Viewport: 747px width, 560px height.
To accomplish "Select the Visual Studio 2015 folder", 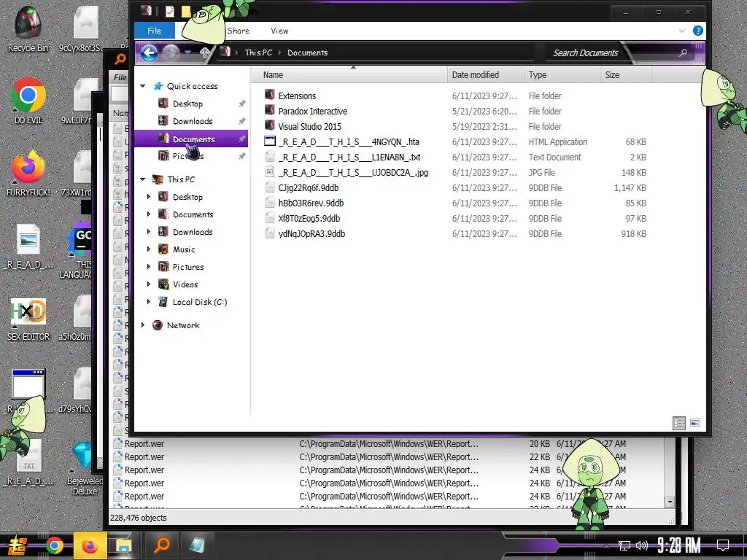I will (309, 126).
